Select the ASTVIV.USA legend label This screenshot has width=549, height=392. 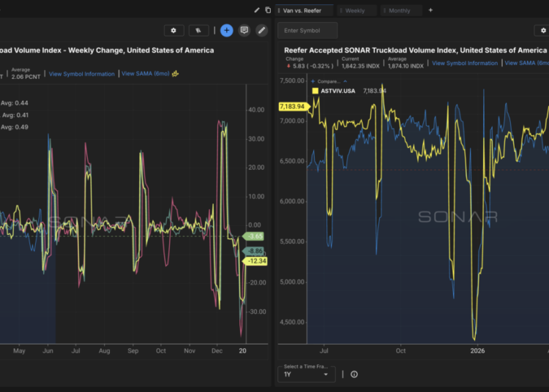(338, 91)
